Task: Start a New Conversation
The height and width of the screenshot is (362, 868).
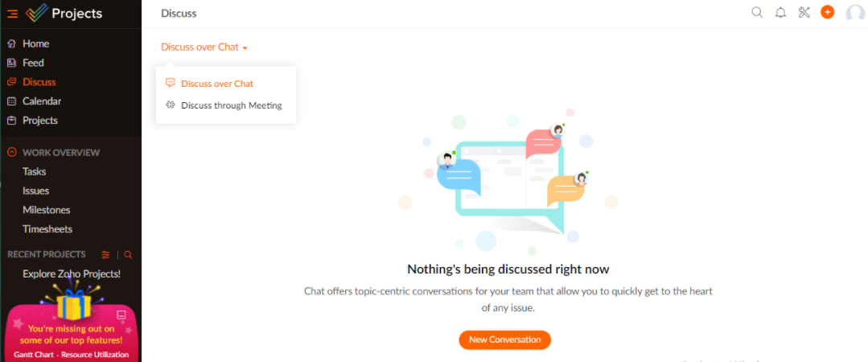Action: click(505, 339)
